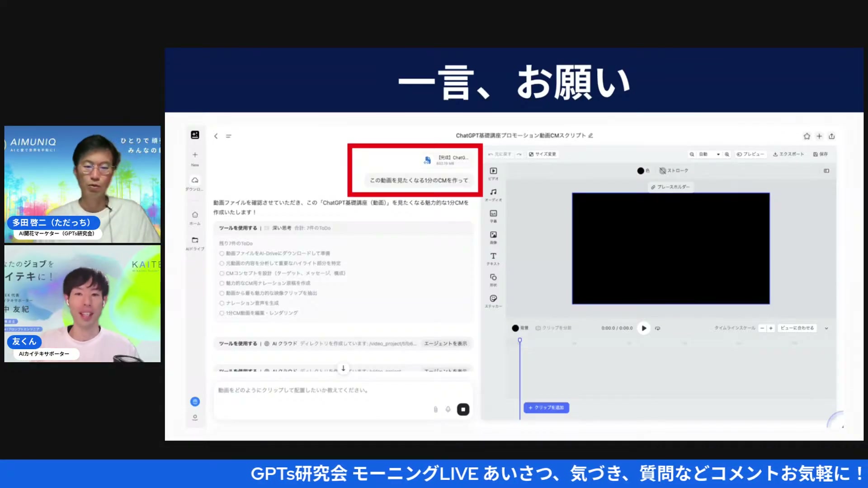Viewport: 868px width, 488px height.
Task: Create a new item with the New plus icon
Action: coord(195,155)
